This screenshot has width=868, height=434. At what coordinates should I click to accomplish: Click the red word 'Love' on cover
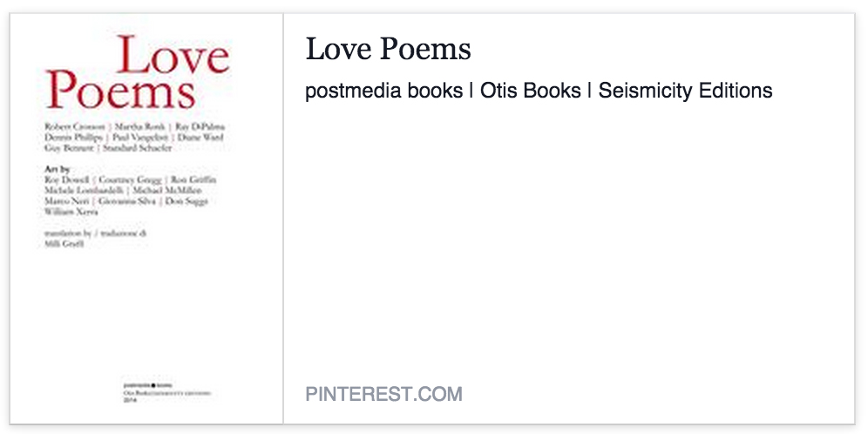173,54
